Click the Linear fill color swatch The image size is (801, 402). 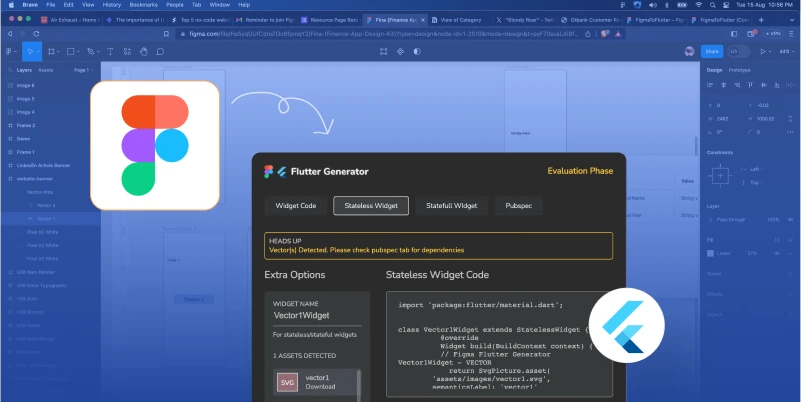tap(712, 253)
